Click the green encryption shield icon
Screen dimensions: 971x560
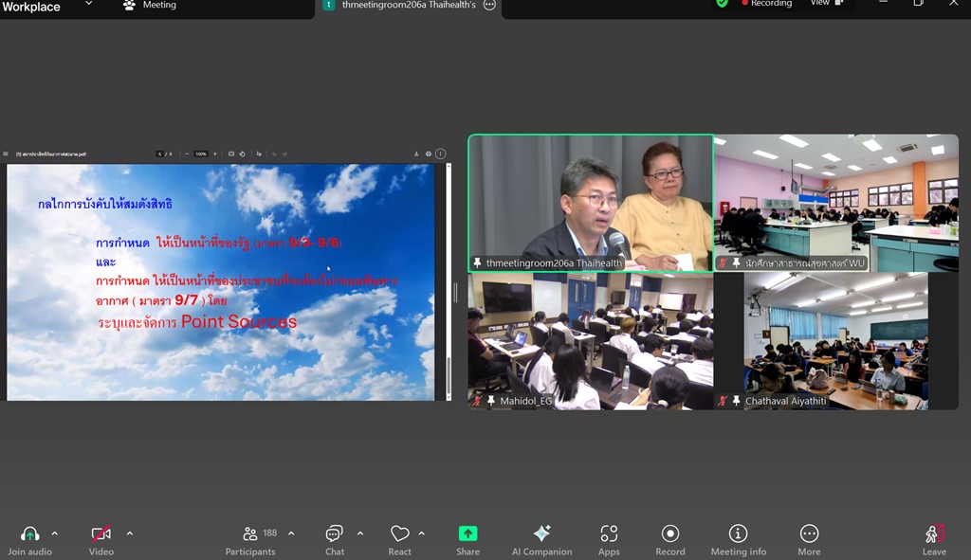point(723,4)
